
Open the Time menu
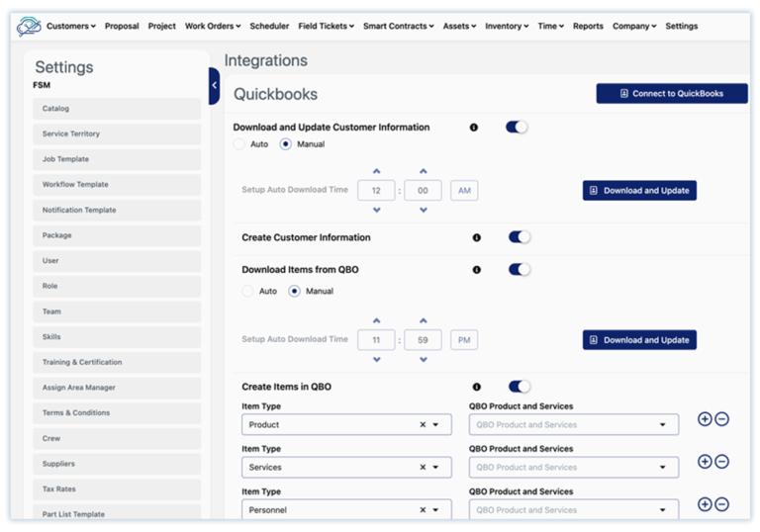pos(550,26)
